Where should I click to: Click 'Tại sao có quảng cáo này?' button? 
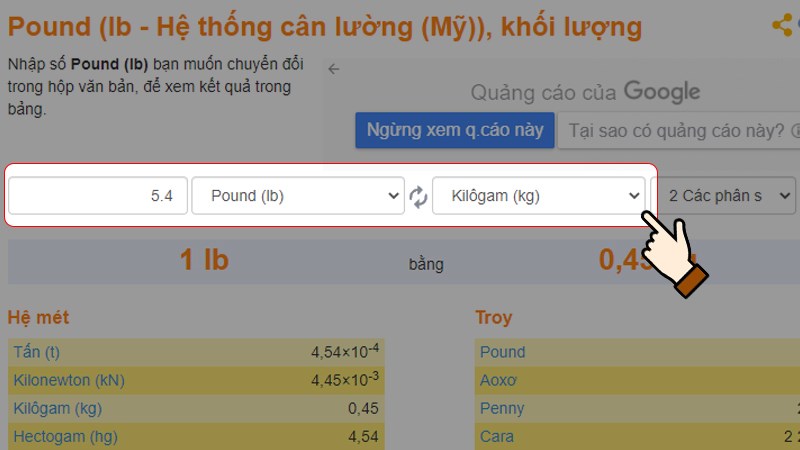[x=680, y=131]
